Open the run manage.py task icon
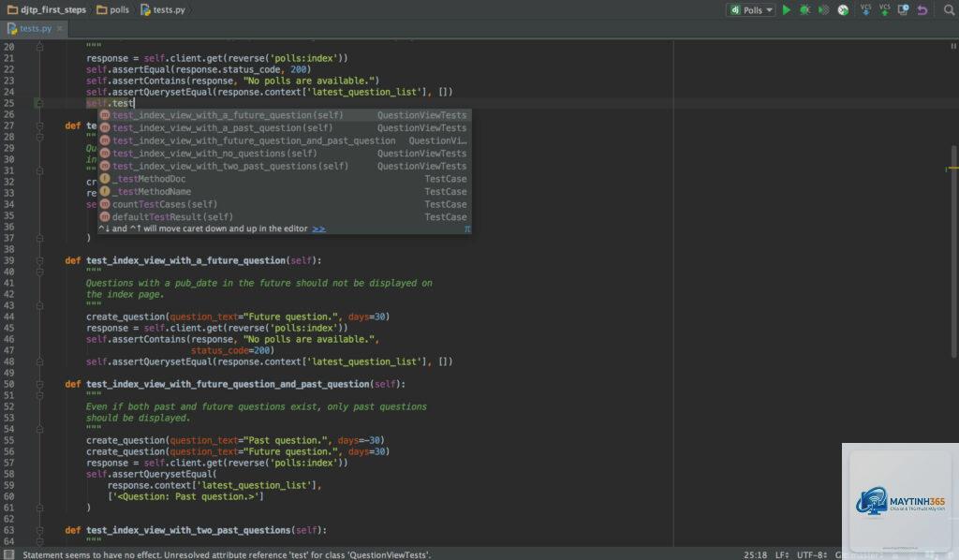959x560 pixels. 843,9
